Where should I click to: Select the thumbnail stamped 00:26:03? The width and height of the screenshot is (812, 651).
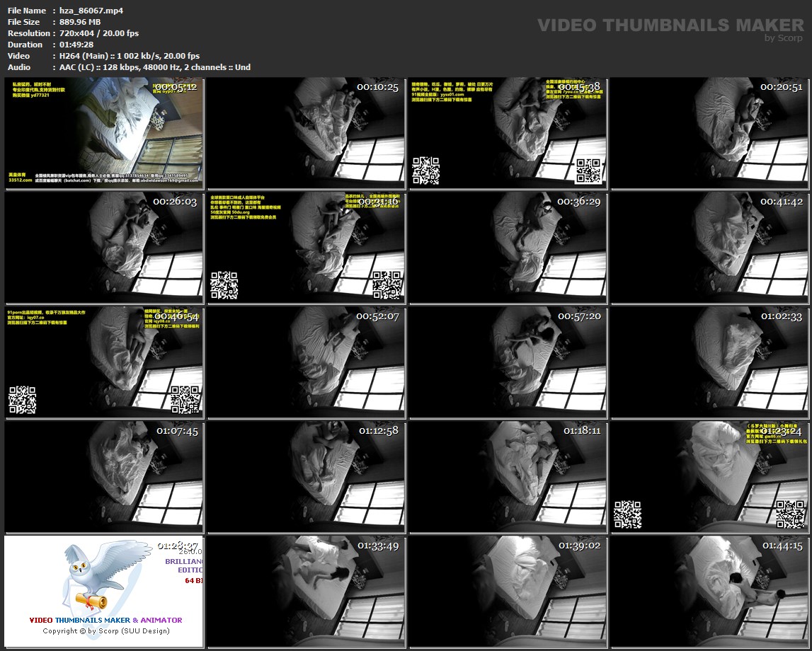[104, 248]
